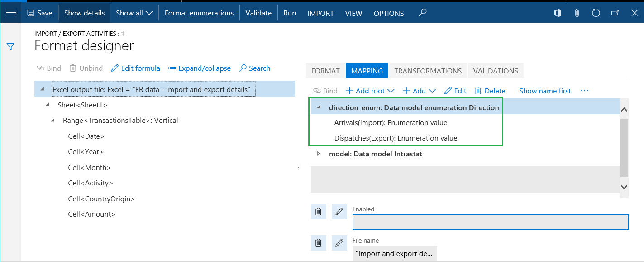Open in new window icon
The width and height of the screenshot is (644, 262).
point(615,13)
